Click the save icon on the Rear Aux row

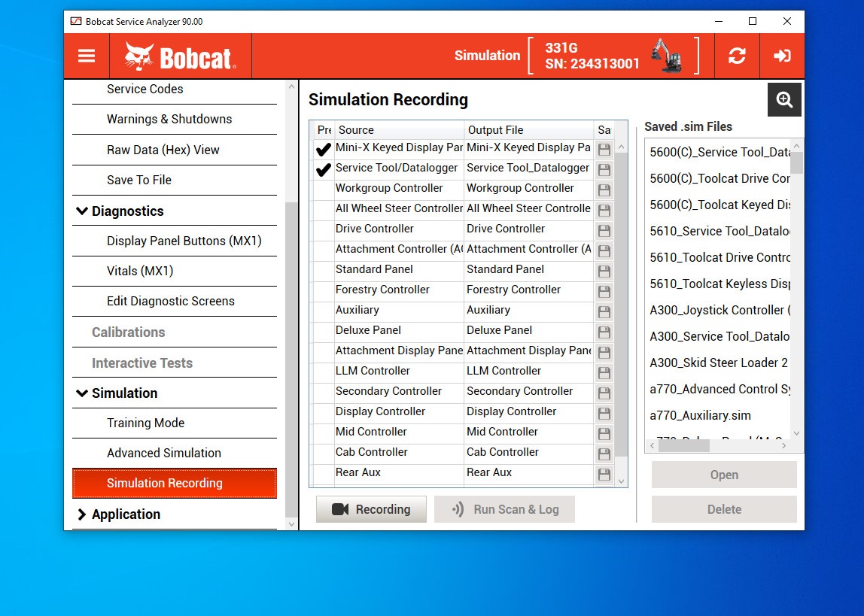[x=604, y=474]
